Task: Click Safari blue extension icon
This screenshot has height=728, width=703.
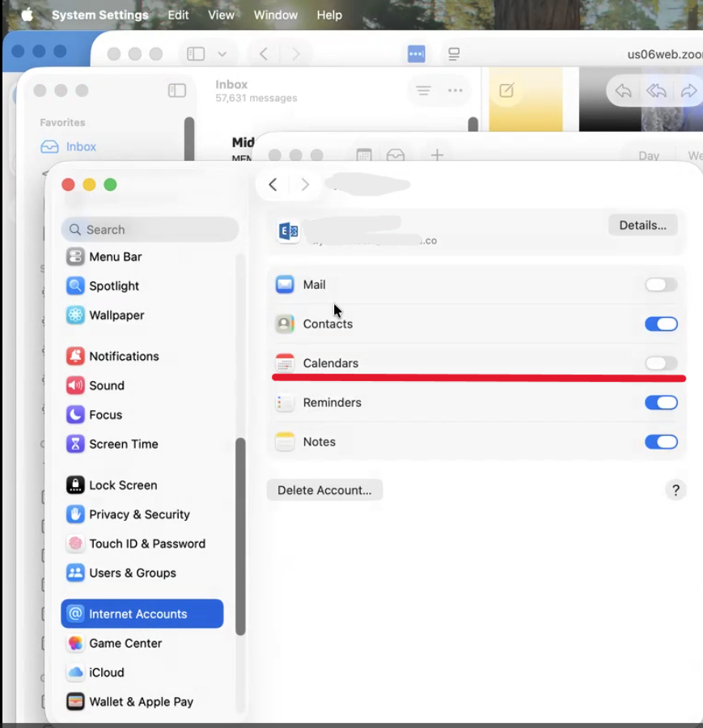Action: 416,54
